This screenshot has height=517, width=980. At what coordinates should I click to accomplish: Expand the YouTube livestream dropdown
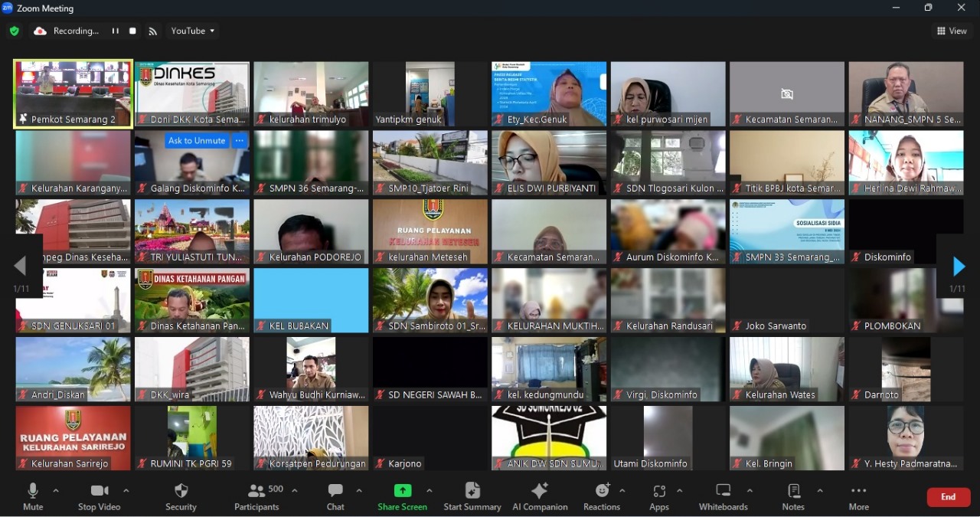tap(193, 31)
